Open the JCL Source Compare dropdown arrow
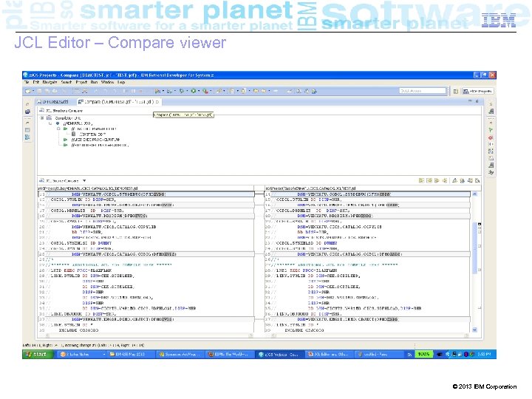Viewport: 532px width, 399px height. click(84, 180)
